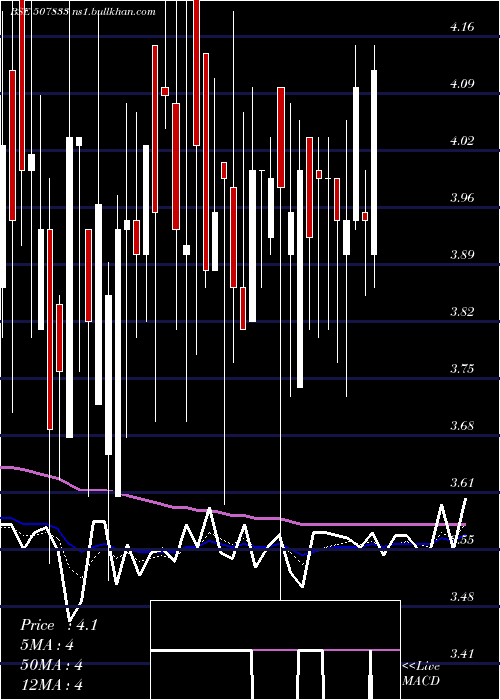The height and width of the screenshot is (700, 500).
Task: Click the 3.61 price axis label
Action: pyautogui.click(x=462, y=483)
